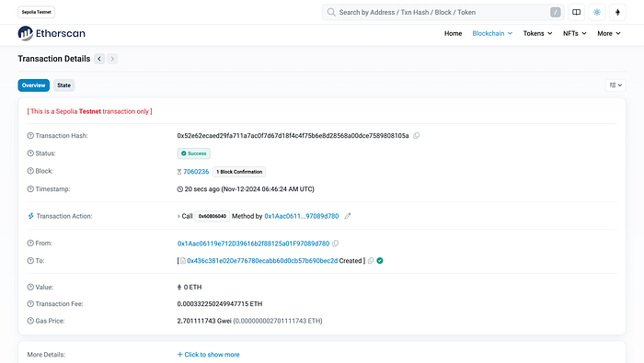Viewport: 644px width, 363px height.
Task: Click help icon beside Transaction Hash
Action: (30, 136)
